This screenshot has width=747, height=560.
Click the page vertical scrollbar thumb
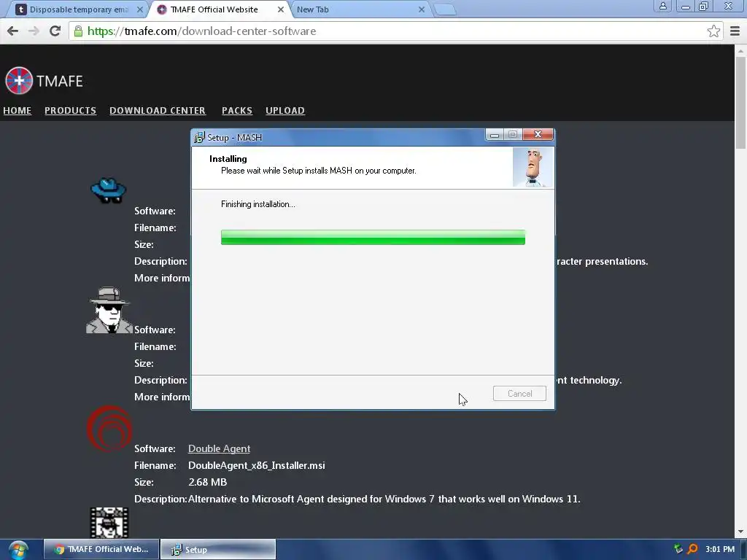[x=740, y=102]
